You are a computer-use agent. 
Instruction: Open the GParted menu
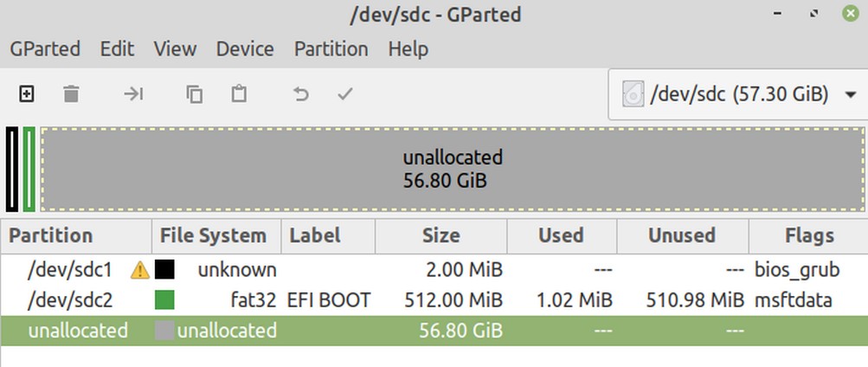45,48
